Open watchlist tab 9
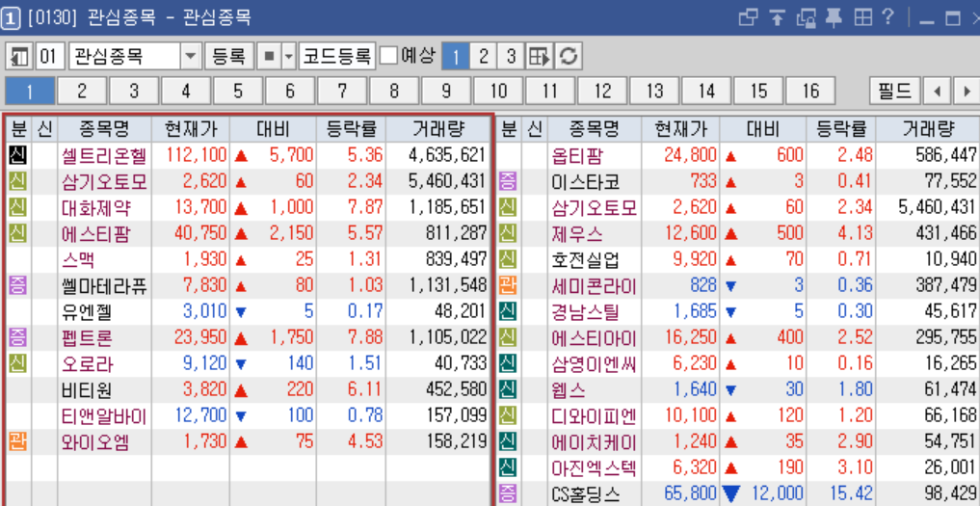Viewport: 980px width, 506px height. pyautogui.click(x=446, y=92)
